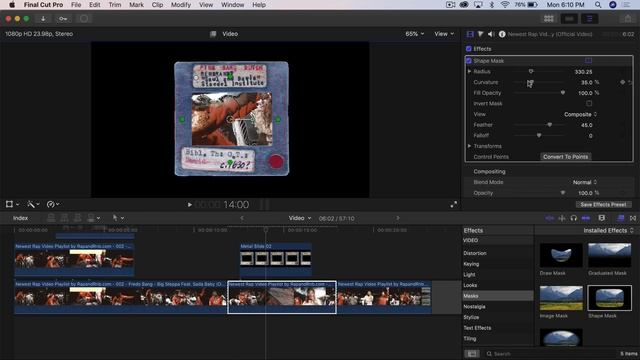Adjust the Fill Opacity slider
Screen dimensions: 640x360
click(x=539, y=93)
